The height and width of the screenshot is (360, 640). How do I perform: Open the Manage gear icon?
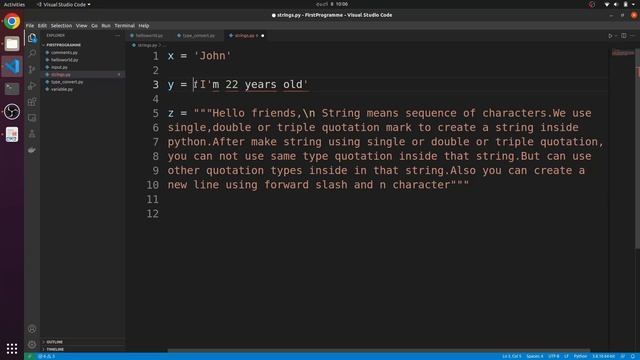click(x=32, y=344)
